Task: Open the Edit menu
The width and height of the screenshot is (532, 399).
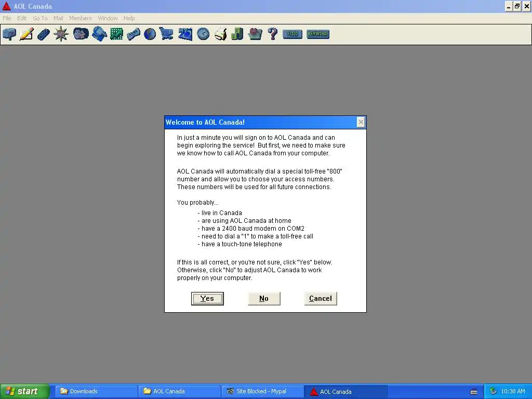Action: (x=22, y=18)
